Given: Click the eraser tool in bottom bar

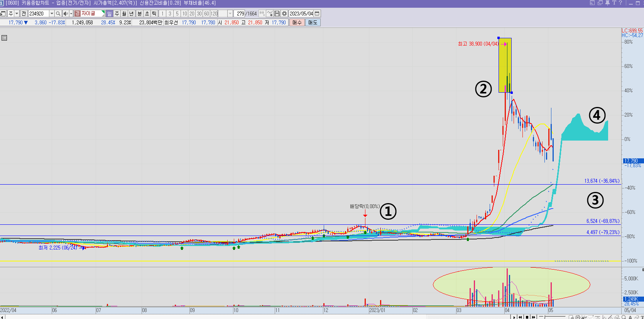Looking at the screenshot, I should pos(637,317).
